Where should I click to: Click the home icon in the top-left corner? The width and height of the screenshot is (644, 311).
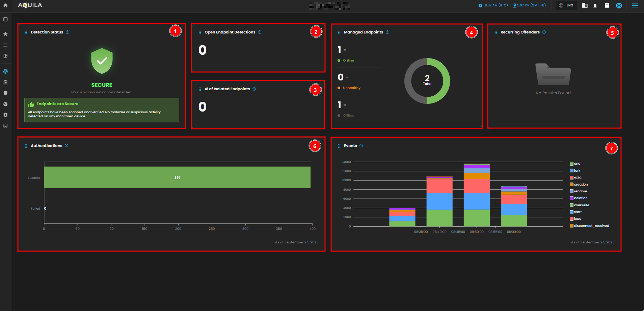pos(5,5)
